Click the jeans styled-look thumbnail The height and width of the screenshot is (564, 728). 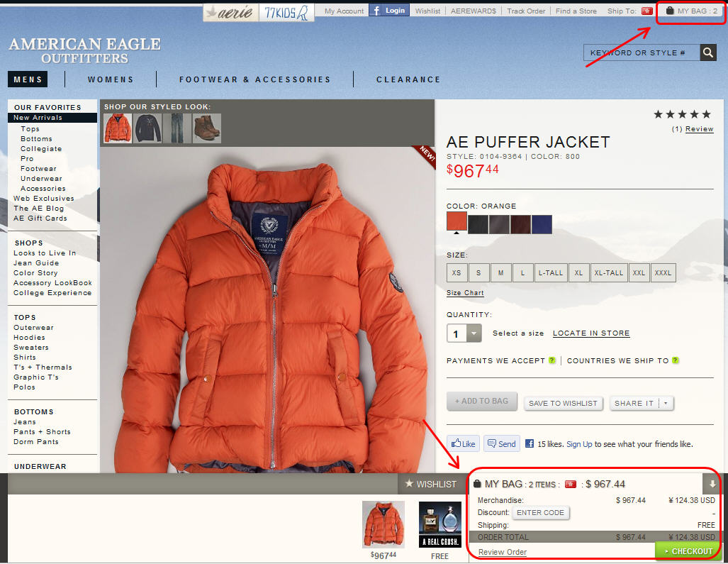[177, 128]
